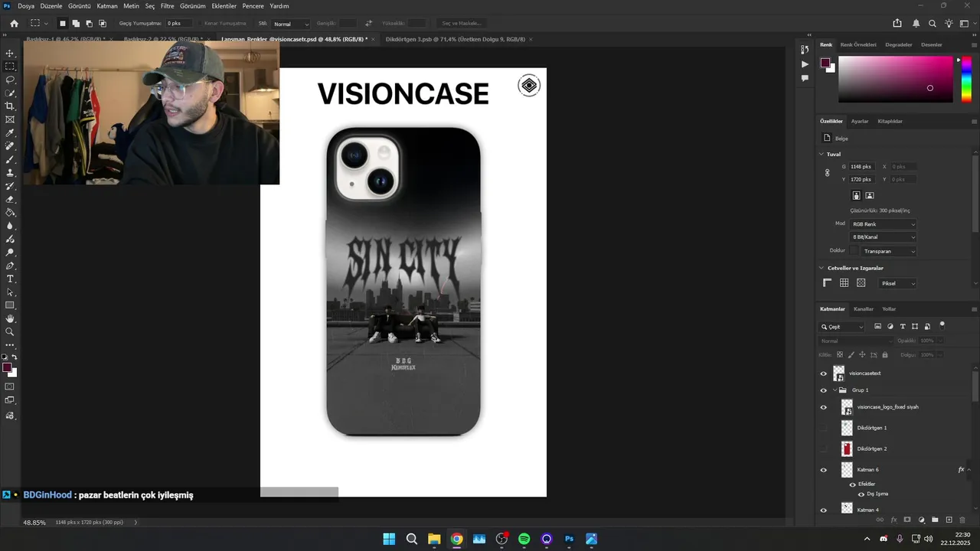980x551 pixels.
Task: Show the Dikdörtgen 2 layer
Action: point(824,448)
